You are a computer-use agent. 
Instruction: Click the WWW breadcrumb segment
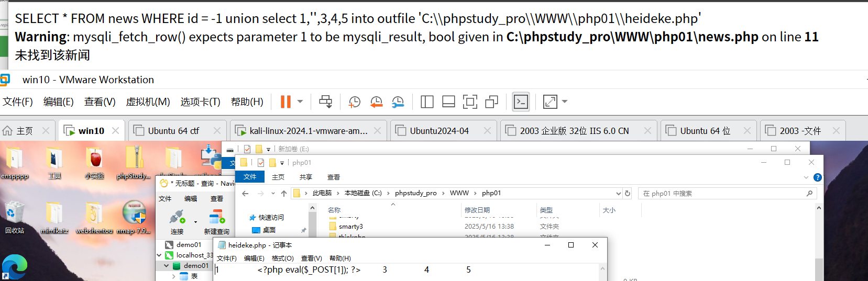[459, 193]
